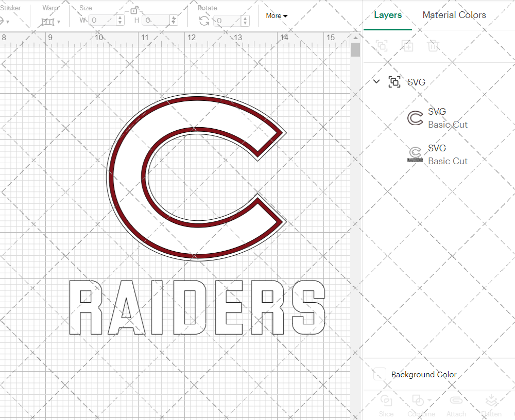Expand the Combine dropdown arrow
This screenshot has height=420, width=515.
[x=430, y=400]
